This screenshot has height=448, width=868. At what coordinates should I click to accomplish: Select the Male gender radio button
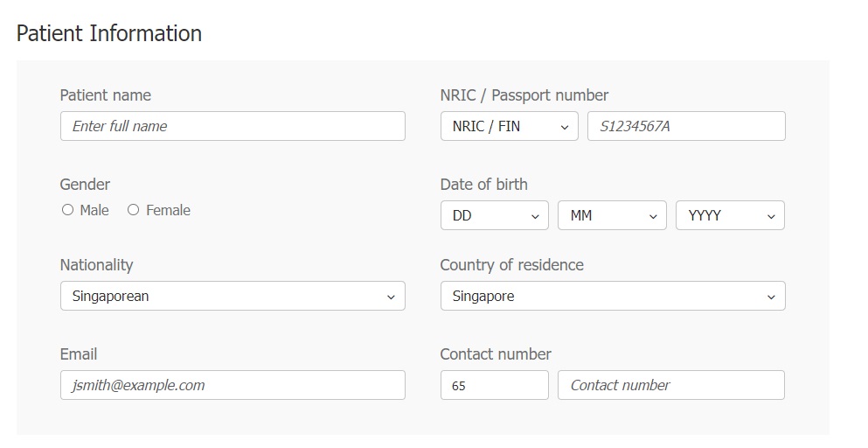[68, 210]
